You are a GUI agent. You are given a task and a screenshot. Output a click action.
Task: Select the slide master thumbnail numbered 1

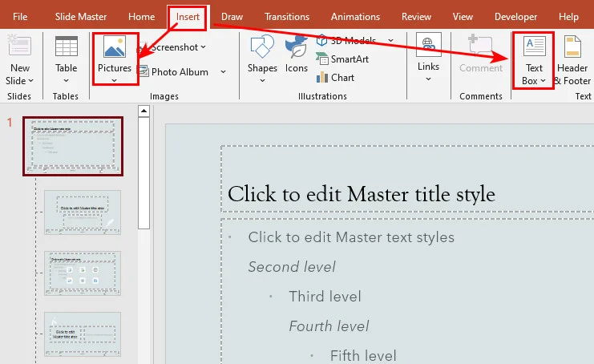click(73, 146)
